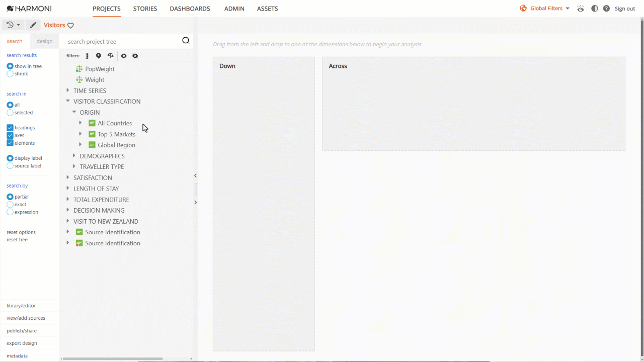This screenshot has height=362, width=644.
Task: Click the Sign out link
Action: click(625, 9)
